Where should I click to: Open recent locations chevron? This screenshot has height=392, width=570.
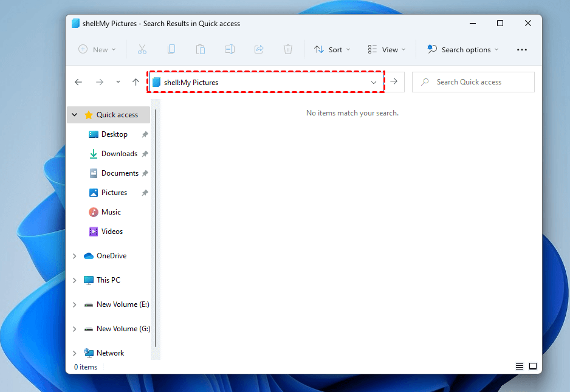[x=118, y=82]
